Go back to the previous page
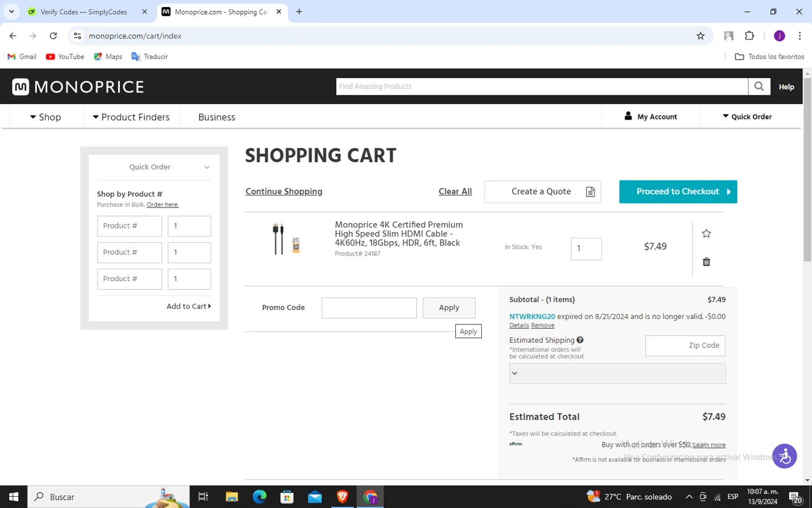 coord(13,36)
